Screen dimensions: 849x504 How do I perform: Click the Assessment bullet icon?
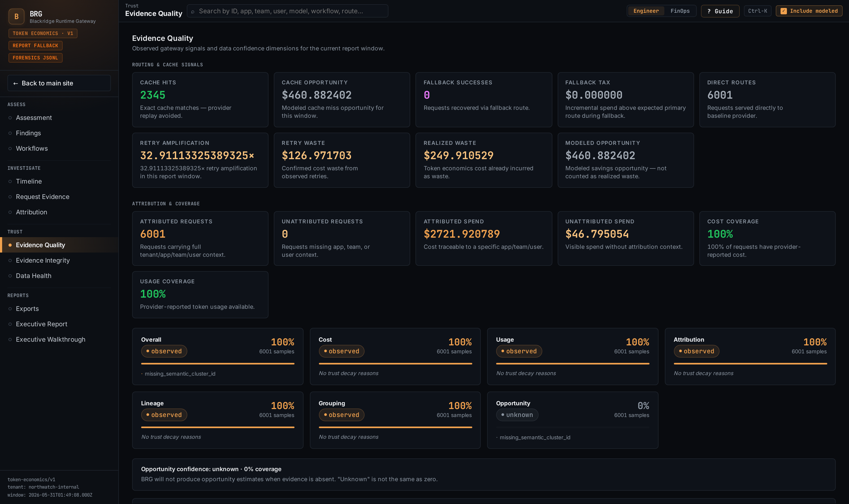tap(10, 118)
